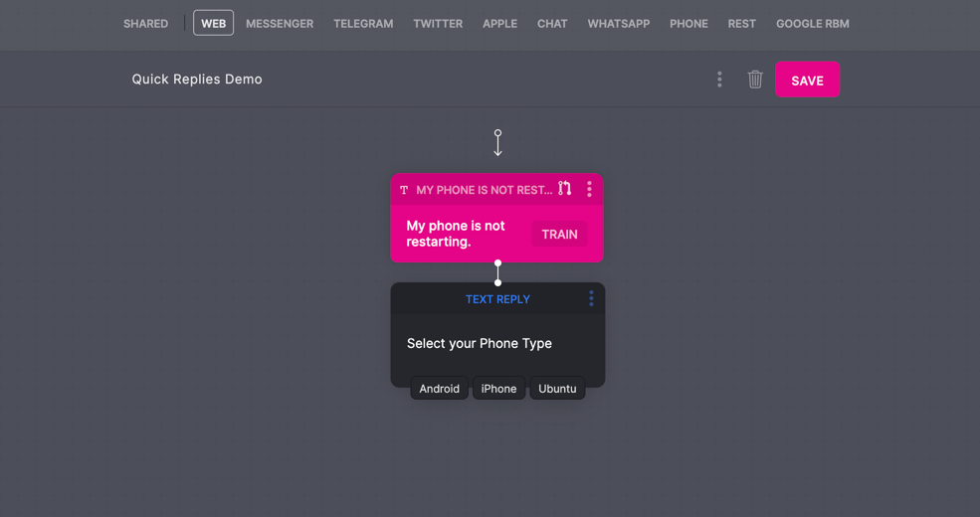This screenshot has height=517, width=980.
Task: Select the start arrow connector at top of the flow
Action: [x=497, y=143]
